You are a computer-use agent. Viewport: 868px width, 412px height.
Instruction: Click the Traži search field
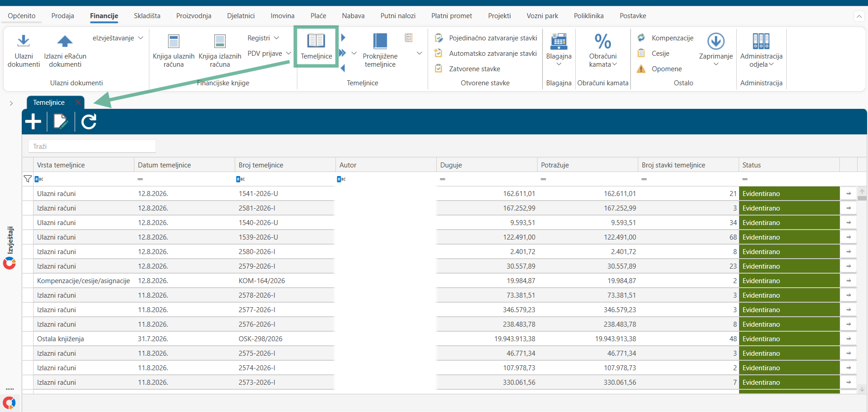point(92,146)
